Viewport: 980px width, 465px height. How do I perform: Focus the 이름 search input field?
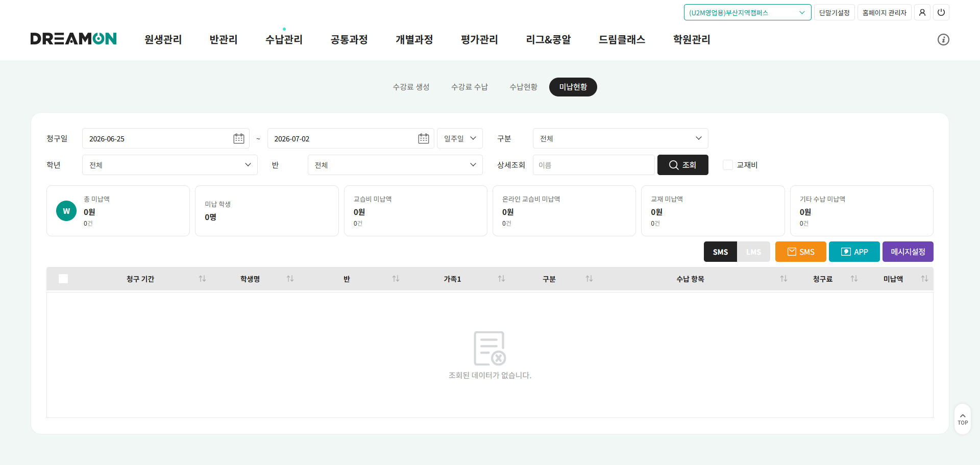click(x=593, y=165)
